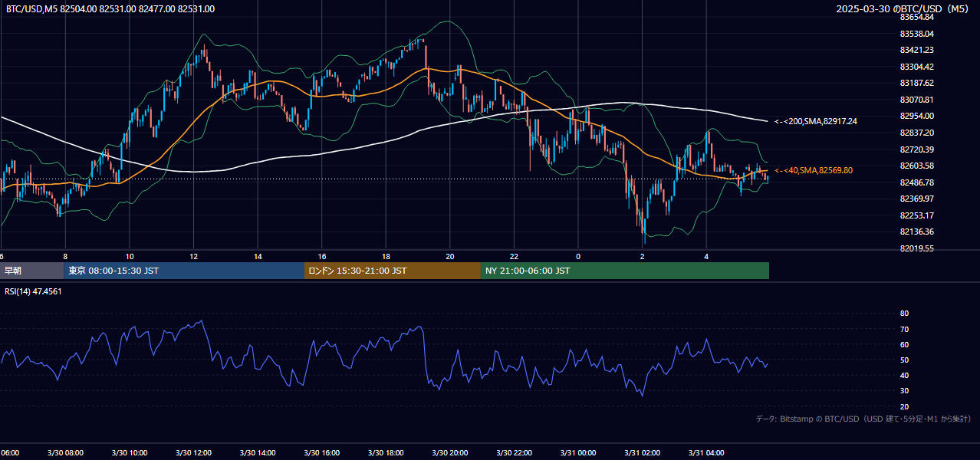Click the 3/30 22:00 time label
The width and height of the screenshot is (980, 460).
(514, 452)
